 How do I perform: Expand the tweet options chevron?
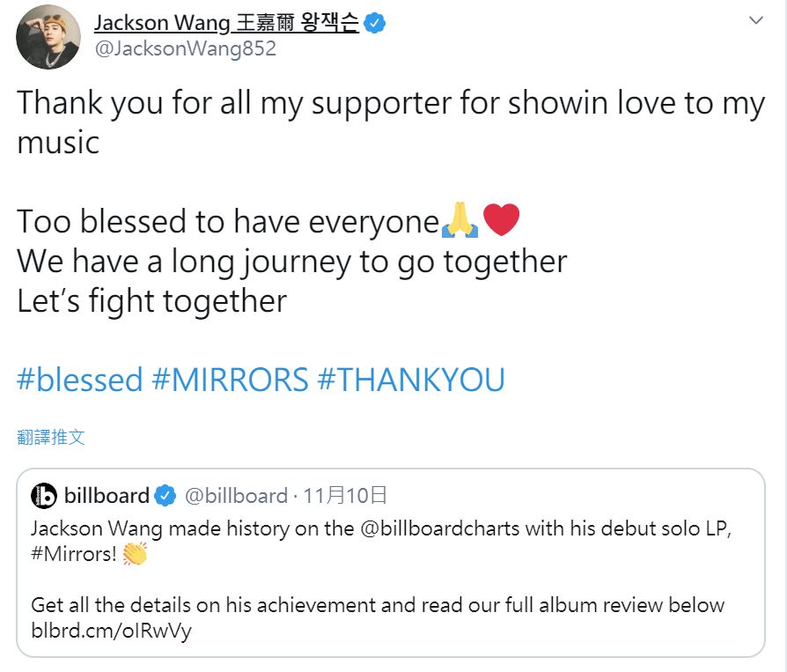click(756, 20)
